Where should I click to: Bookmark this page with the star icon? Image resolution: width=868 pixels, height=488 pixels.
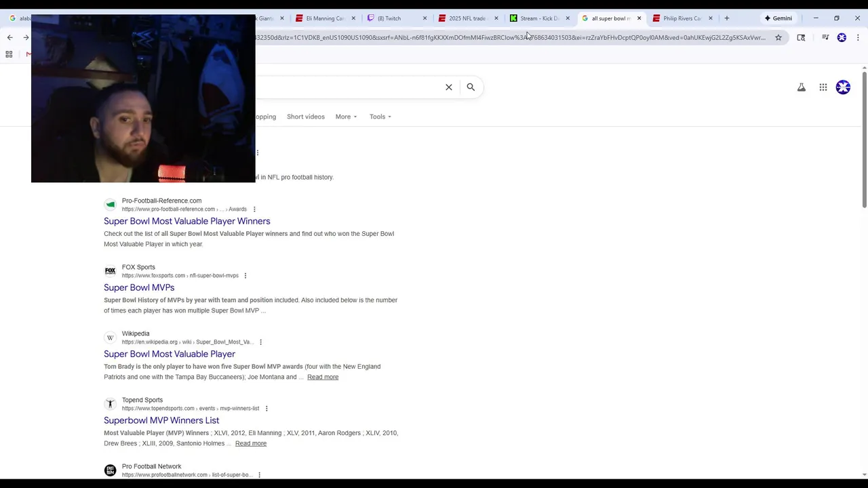pyautogui.click(x=778, y=37)
